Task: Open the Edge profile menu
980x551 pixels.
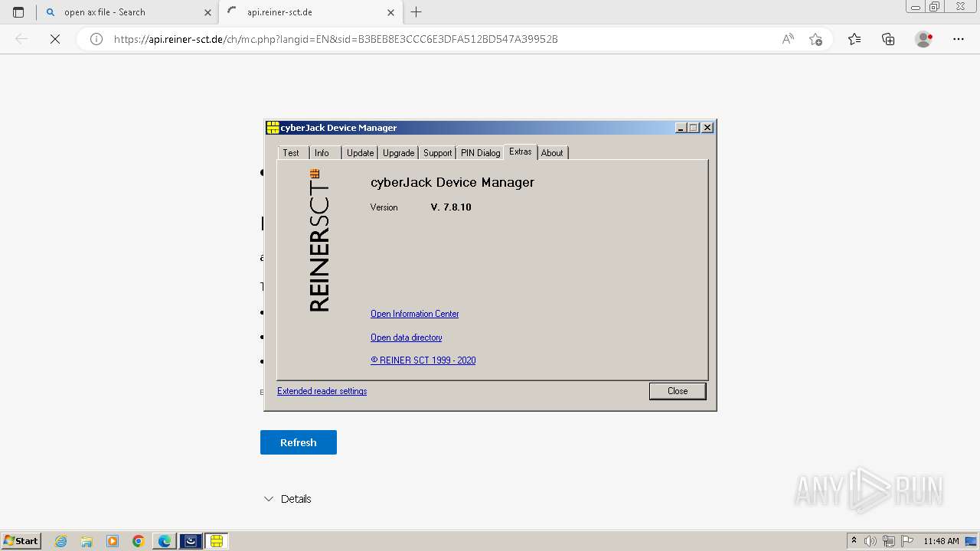Action: [924, 39]
